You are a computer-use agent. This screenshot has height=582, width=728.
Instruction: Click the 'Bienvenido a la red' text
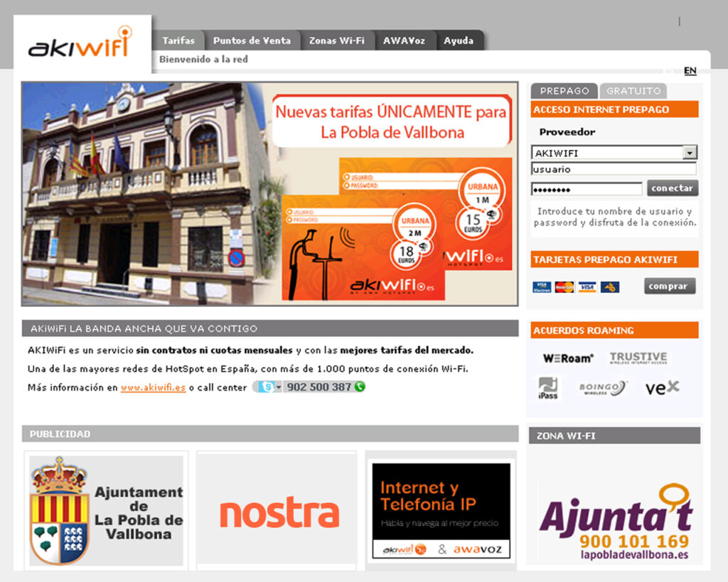tap(203, 60)
